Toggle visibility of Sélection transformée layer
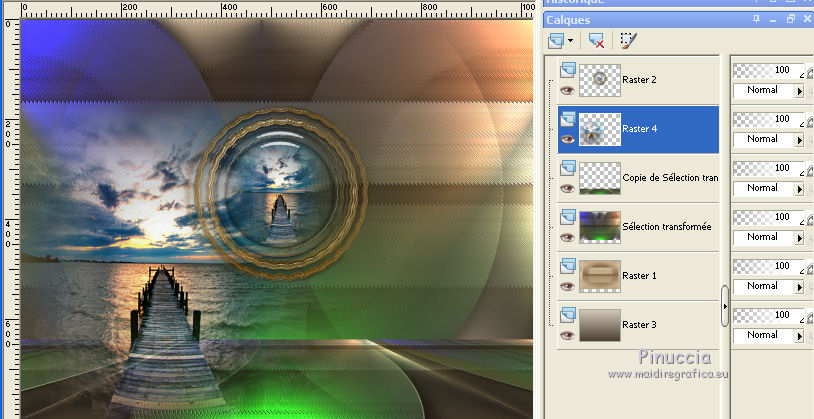Viewport: 814px width, 419px height. click(567, 237)
